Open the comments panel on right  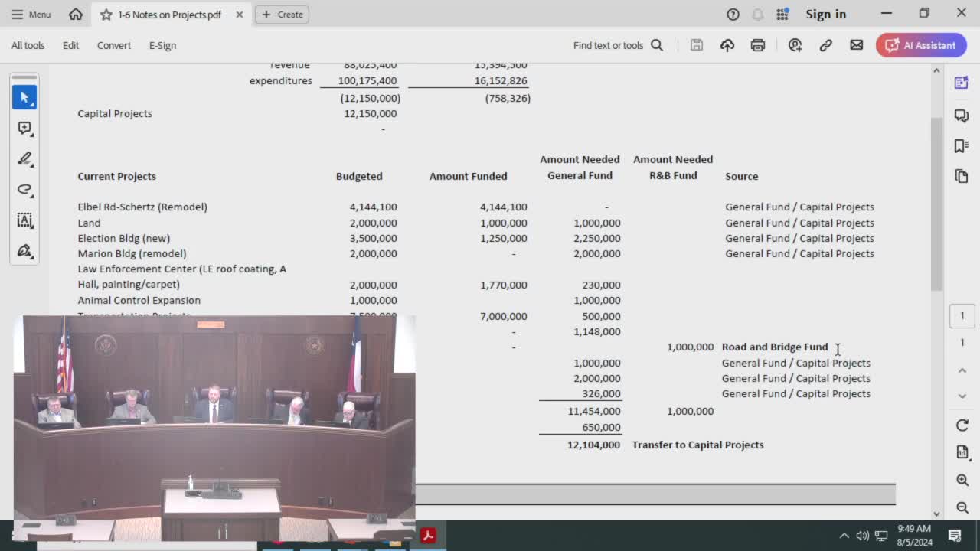[962, 115]
